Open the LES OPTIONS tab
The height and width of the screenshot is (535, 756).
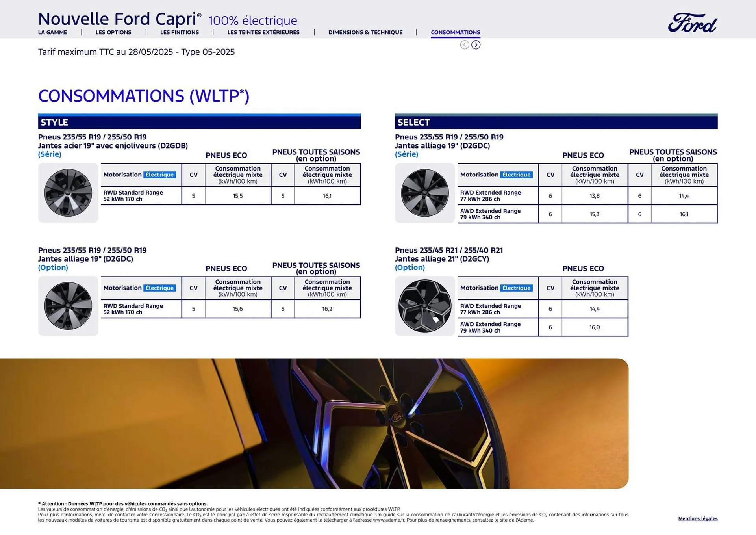pyautogui.click(x=113, y=32)
